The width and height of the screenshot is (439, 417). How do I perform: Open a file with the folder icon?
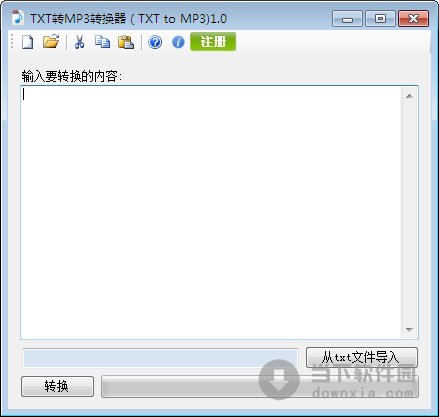tap(51, 42)
